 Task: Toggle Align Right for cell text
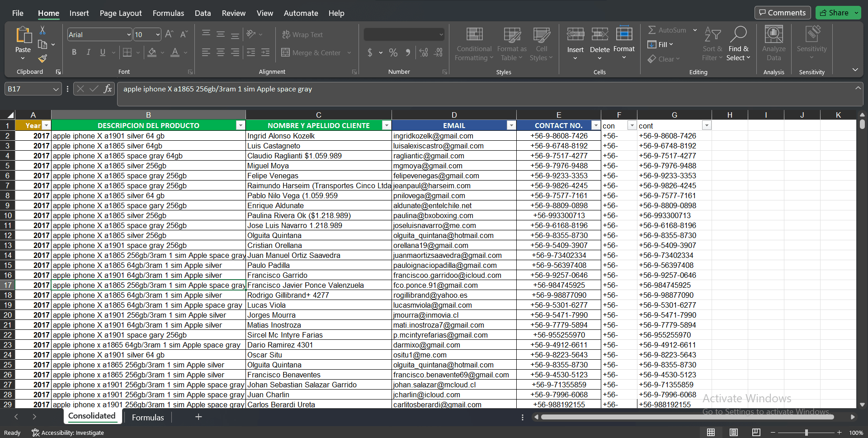235,52
